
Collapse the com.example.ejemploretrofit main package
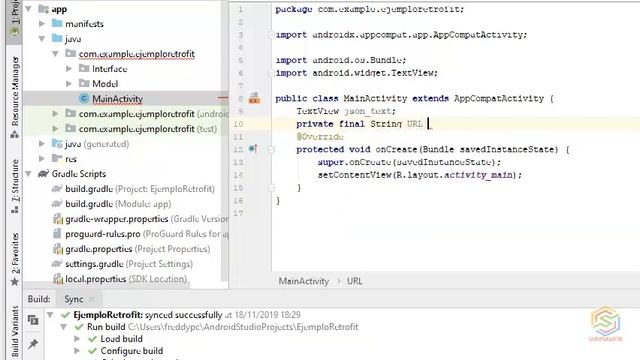[56, 54]
